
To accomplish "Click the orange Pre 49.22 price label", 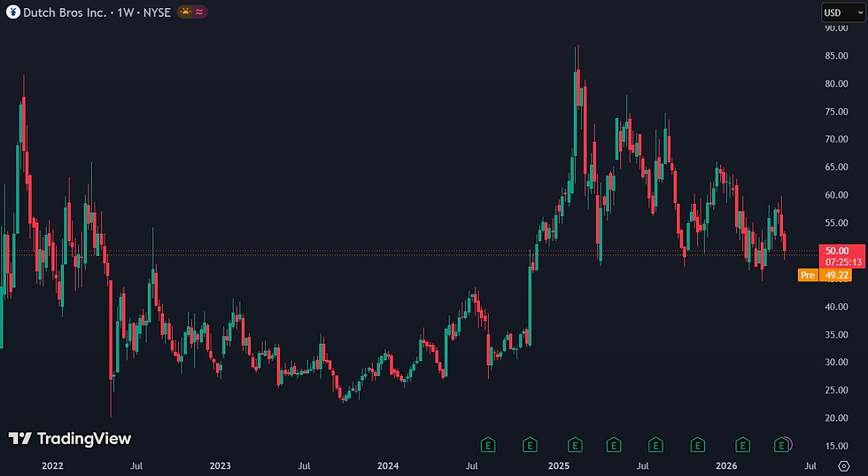I will click(825, 275).
